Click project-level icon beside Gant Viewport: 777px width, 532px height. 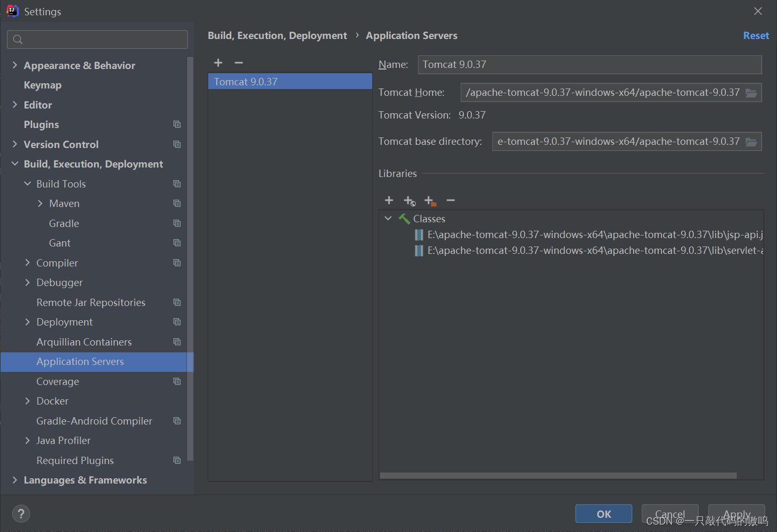[x=177, y=243]
